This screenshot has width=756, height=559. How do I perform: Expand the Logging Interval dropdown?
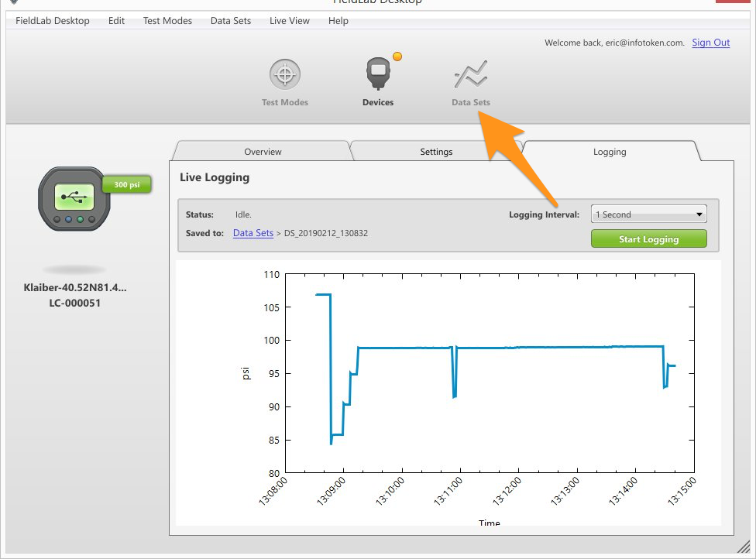tap(648, 214)
